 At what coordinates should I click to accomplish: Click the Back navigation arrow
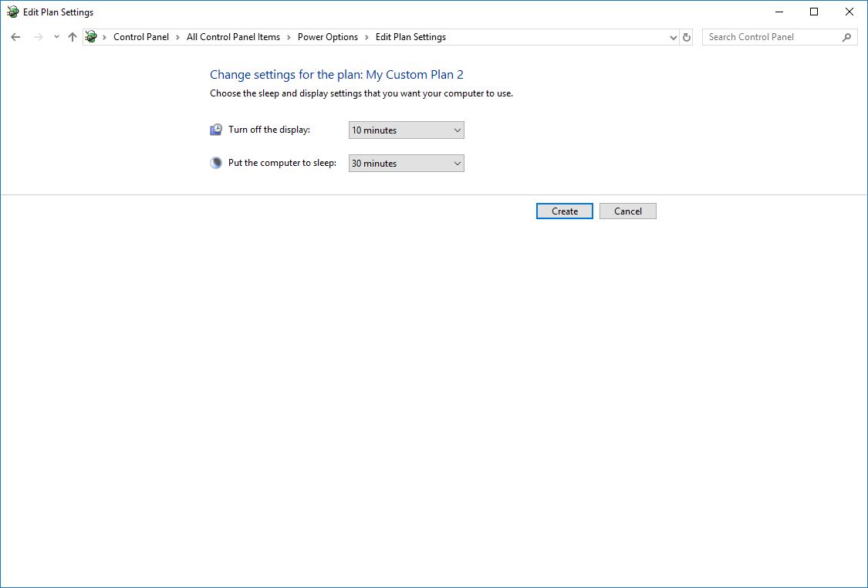tap(15, 36)
